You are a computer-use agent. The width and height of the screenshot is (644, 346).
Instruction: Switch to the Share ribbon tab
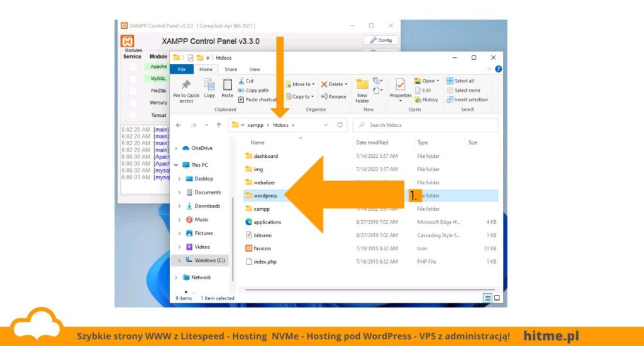coord(230,69)
